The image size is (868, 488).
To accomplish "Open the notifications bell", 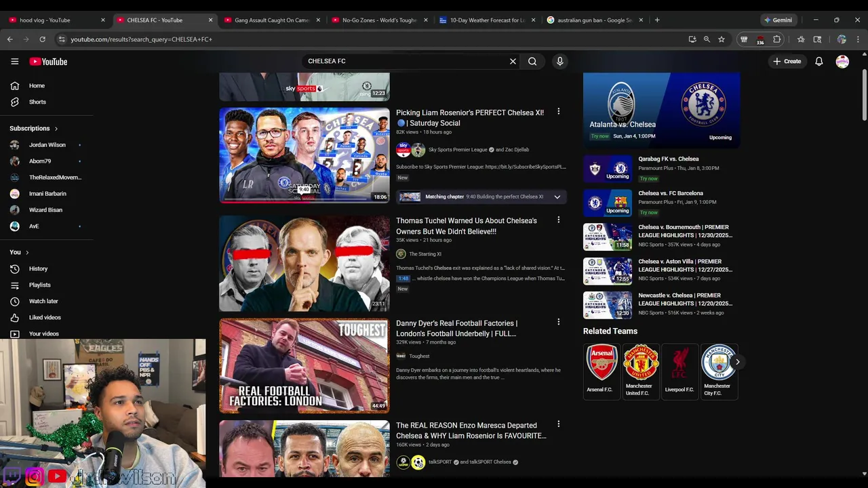I will [819, 61].
